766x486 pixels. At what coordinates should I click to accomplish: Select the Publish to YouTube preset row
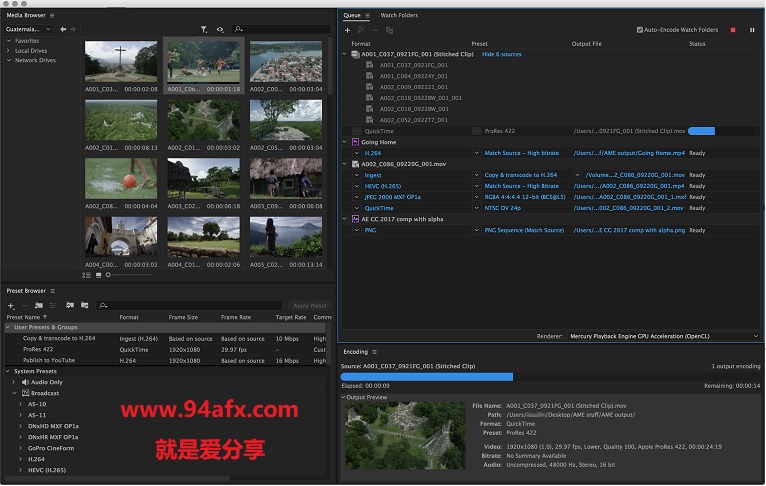[166, 360]
